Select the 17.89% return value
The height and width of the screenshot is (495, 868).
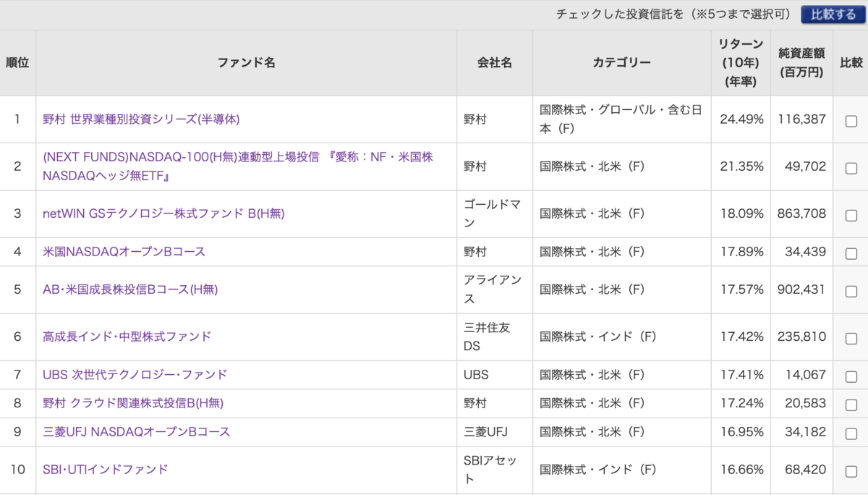pyautogui.click(x=741, y=252)
